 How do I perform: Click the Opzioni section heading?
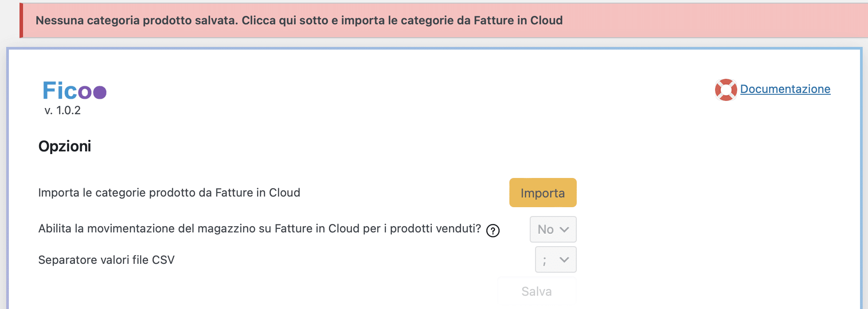65,146
